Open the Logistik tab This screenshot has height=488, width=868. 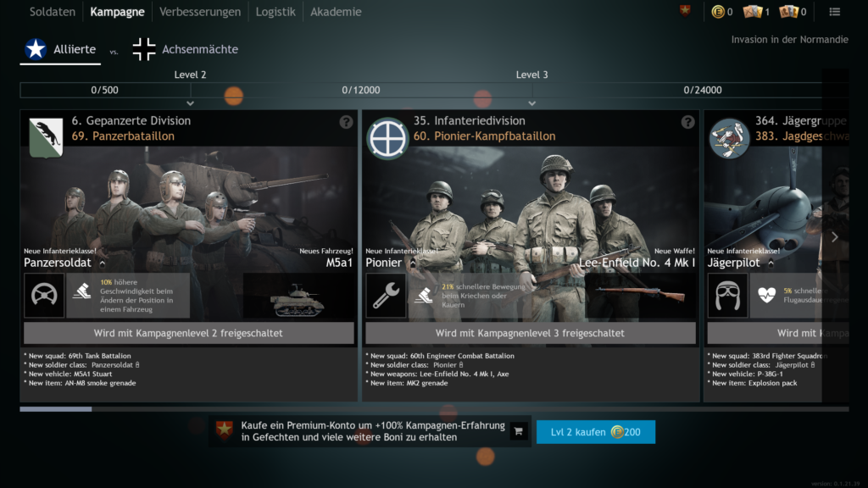pos(275,12)
